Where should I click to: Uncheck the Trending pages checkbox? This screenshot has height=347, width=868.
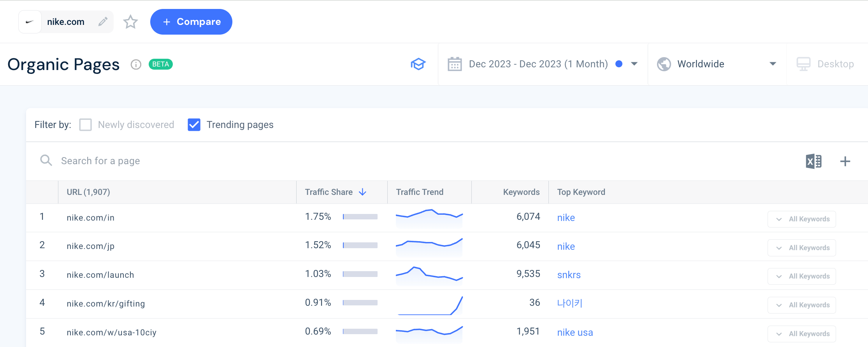194,125
